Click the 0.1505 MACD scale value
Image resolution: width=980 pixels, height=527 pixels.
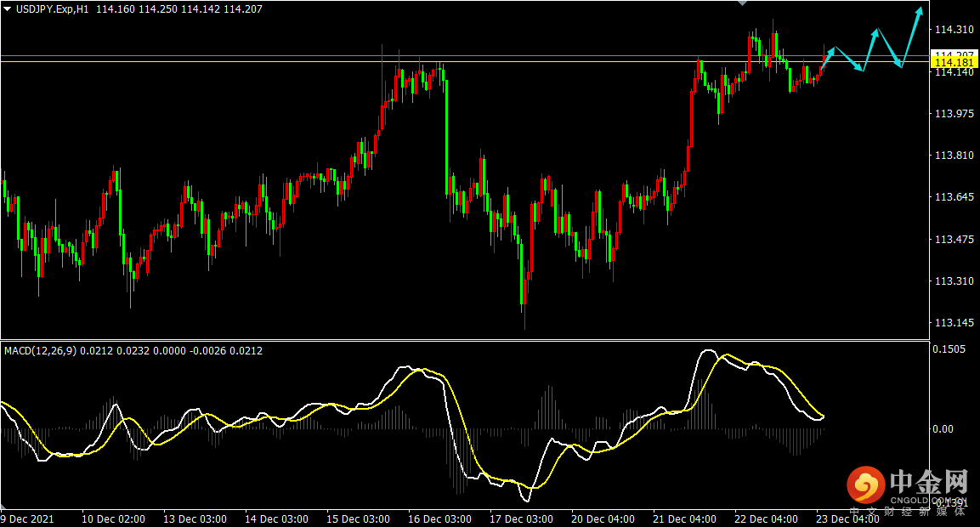click(x=949, y=348)
